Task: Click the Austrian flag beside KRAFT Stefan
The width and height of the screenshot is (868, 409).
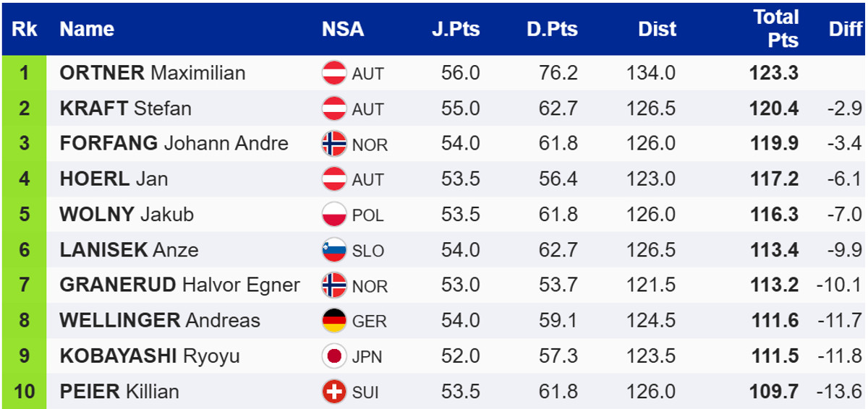Action: tap(334, 108)
